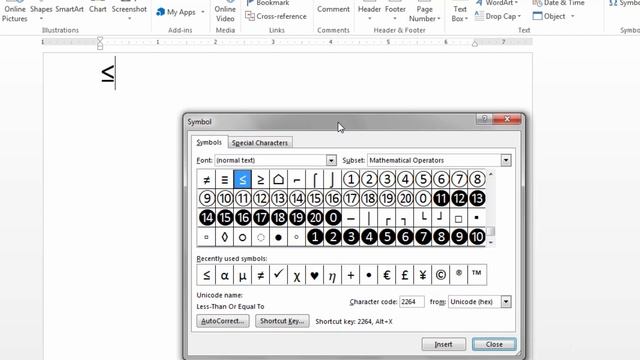Screen dimensions: 640x360
Task: Select the circled number 9 symbol
Action: 207,198
